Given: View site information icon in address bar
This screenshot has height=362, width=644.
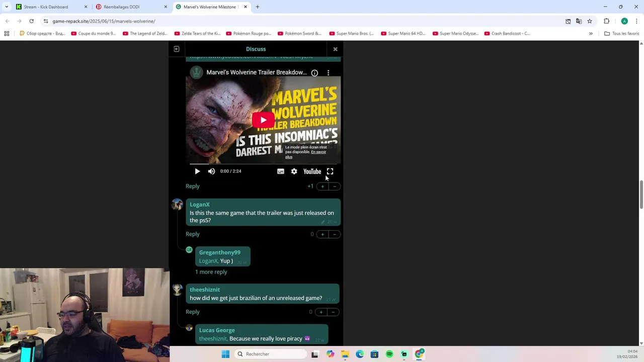Looking at the screenshot, I should (x=46, y=21).
